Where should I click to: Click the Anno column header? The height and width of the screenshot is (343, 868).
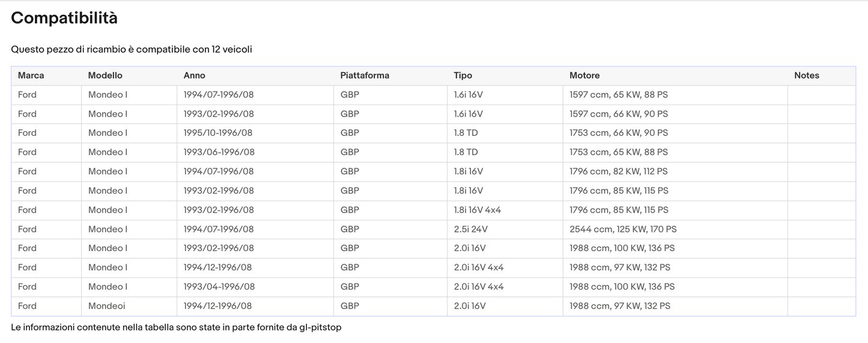coord(194,76)
